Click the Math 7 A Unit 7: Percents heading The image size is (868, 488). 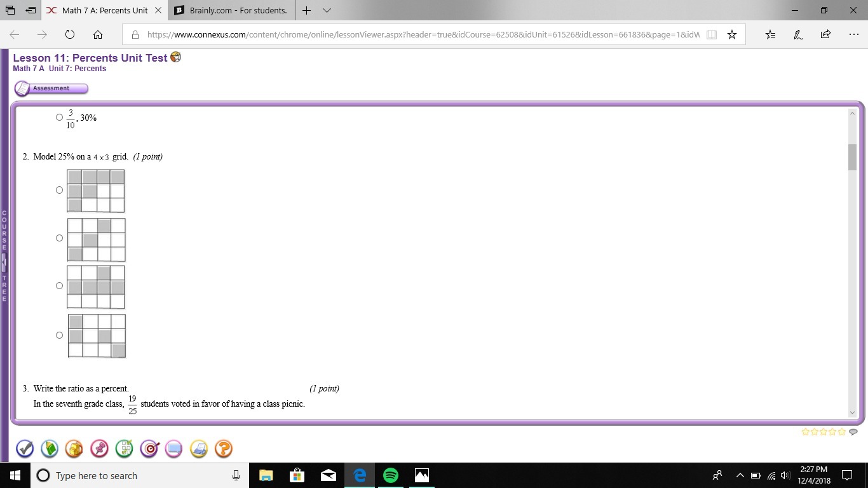click(60, 69)
